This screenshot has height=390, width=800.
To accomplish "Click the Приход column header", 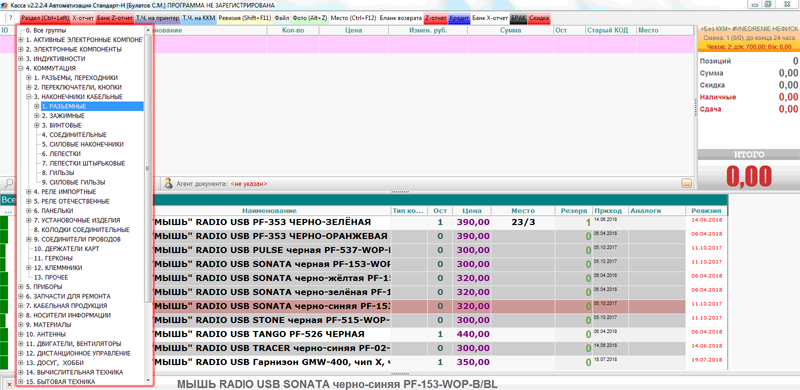I will coord(611,210).
